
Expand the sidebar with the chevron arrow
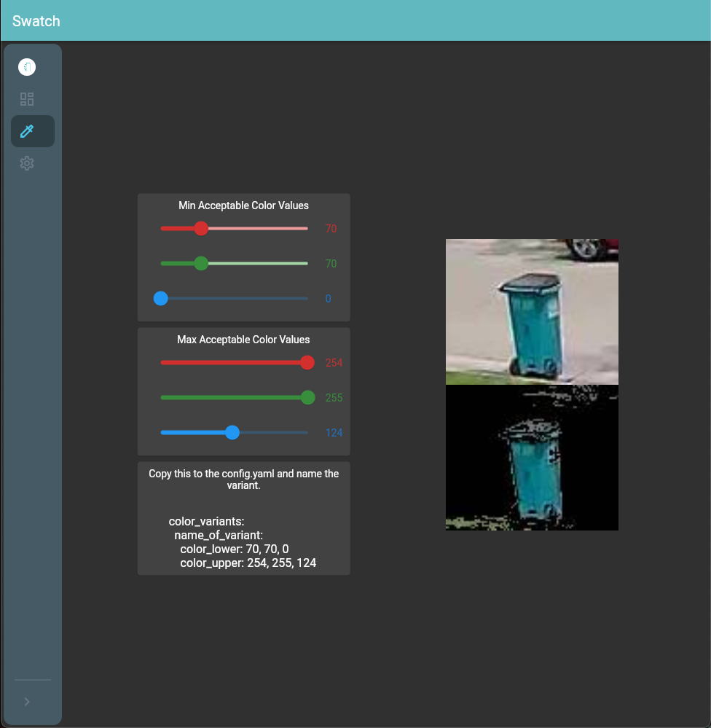(x=27, y=701)
